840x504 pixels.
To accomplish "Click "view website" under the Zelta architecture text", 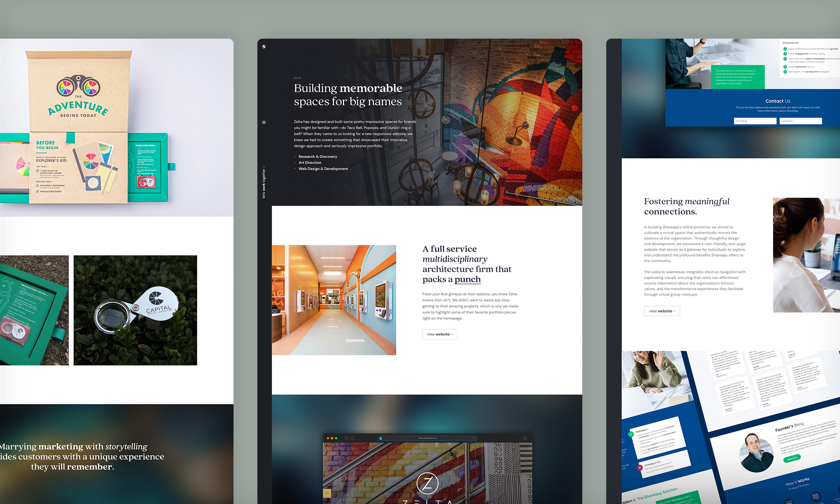I will click(440, 334).
